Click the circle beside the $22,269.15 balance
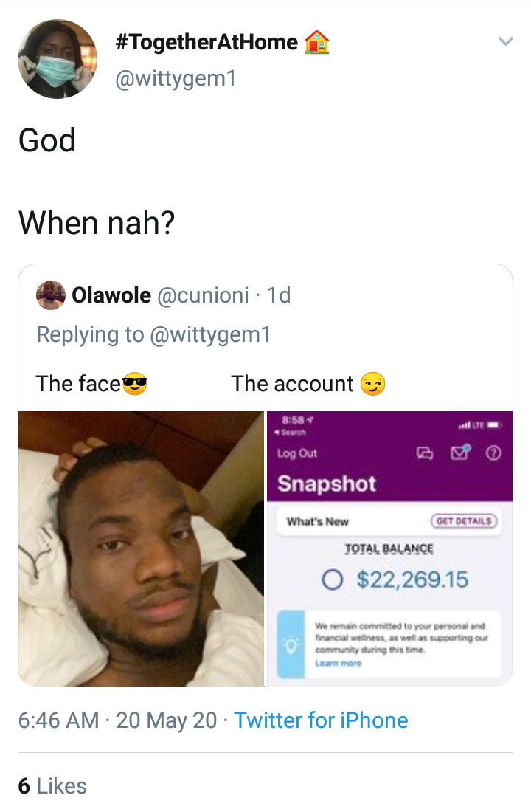 332,579
